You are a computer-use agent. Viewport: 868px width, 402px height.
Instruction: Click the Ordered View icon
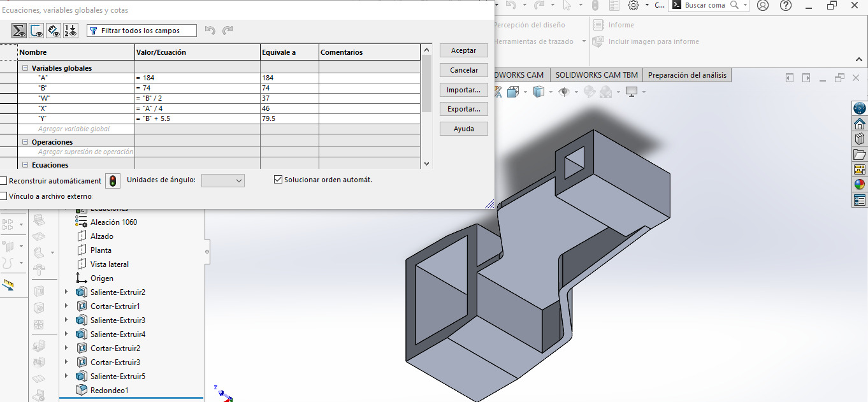click(71, 31)
